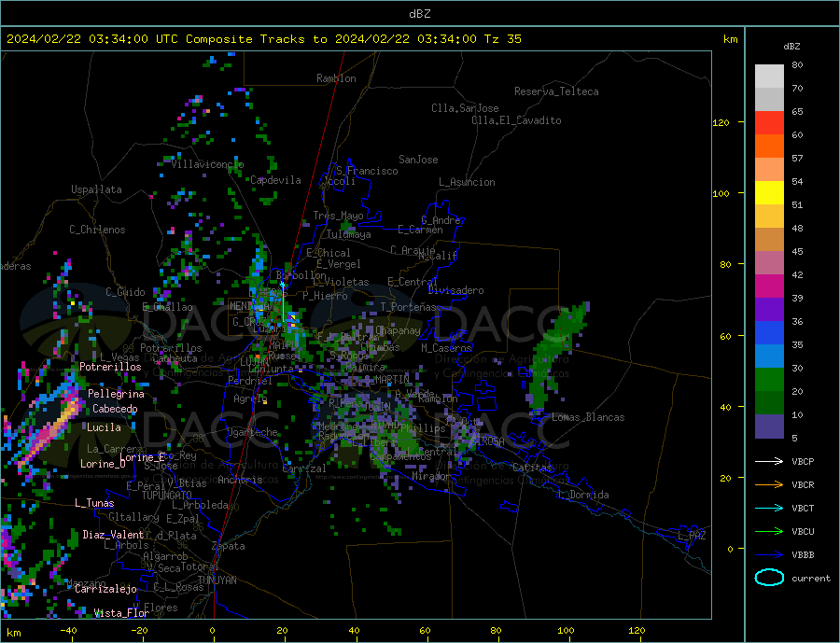
Task: Click the 'T_Porteñas' map label
Action: tap(408, 307)
